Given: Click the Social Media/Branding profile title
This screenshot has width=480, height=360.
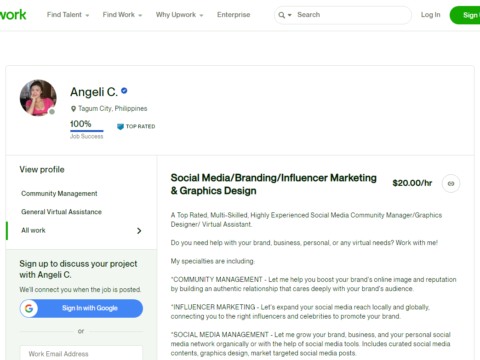Looking at the screenshot, I should click(x=274, y=184).
